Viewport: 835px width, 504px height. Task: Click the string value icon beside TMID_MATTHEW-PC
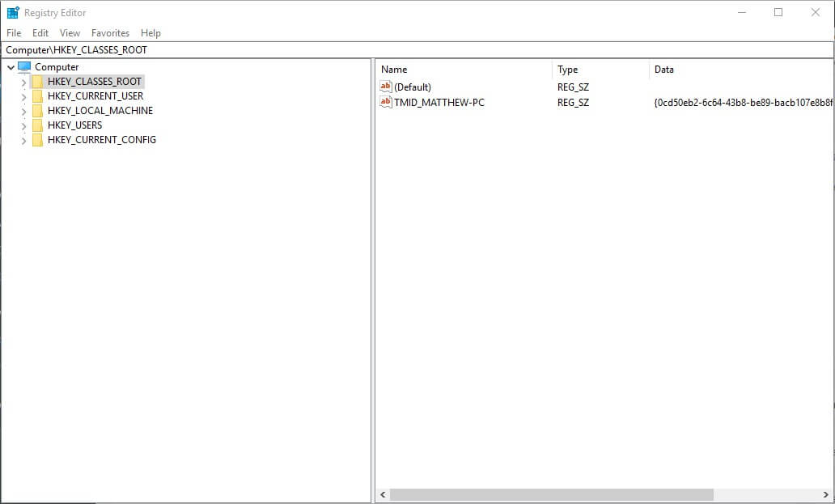[386, 102]
